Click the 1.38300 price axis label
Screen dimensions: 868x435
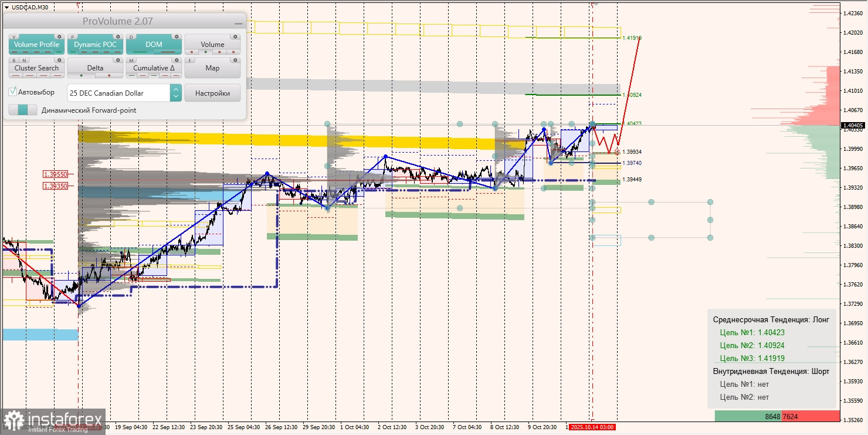(852, 245)
